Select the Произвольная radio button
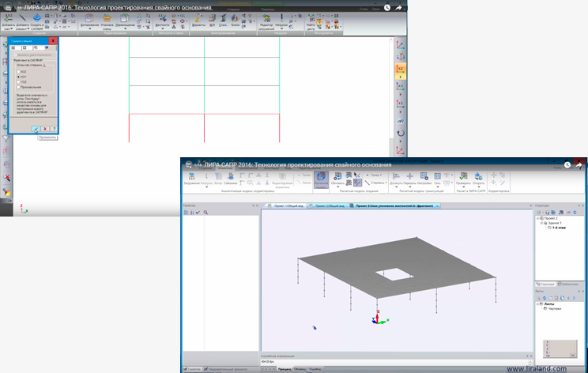The width and height of the screenshot is (588, 373). [x=19, y=87]
